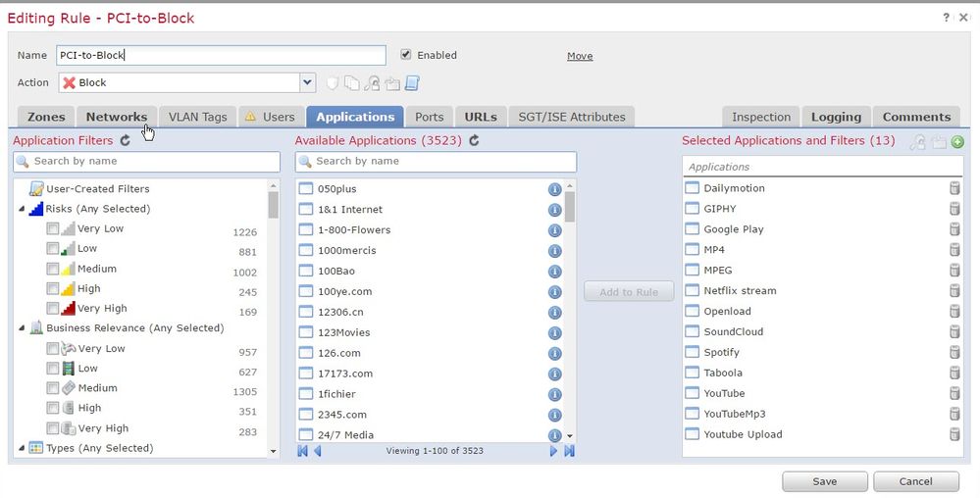Remove Youtube Upload from selected list
The image size is (980, 498).
tap(954, 435)
